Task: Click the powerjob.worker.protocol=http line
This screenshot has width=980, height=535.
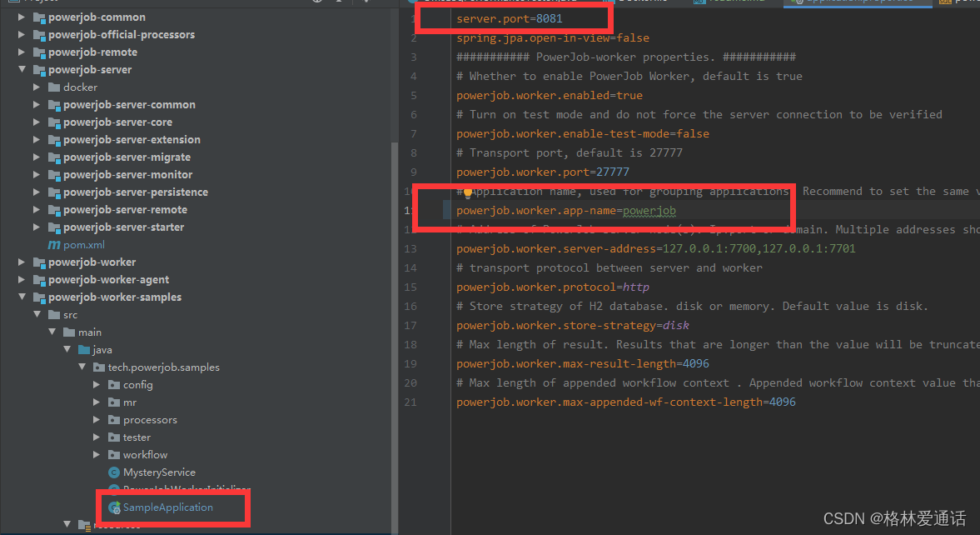Action: click(553, 287)
